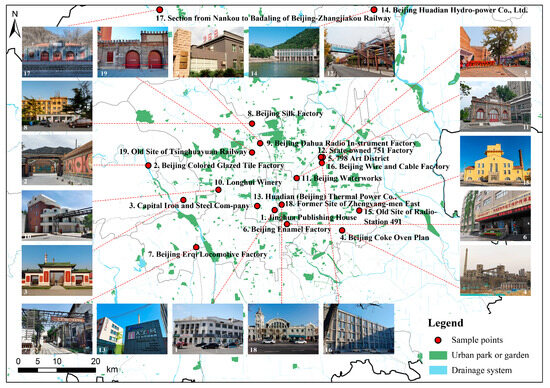Open photo 17 of the railway station
This screenshot has height=388, width=550.
point(57,52)
